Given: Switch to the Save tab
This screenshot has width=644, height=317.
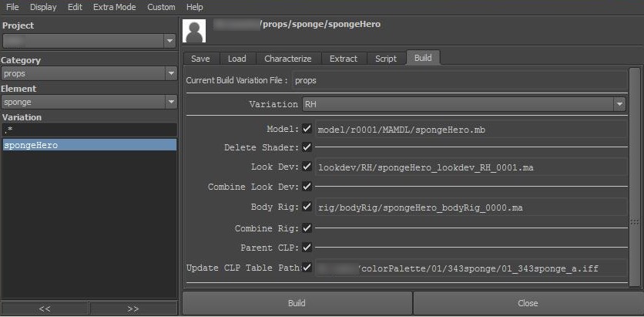Looking at the screenshot, I should [x=200, y=59].
